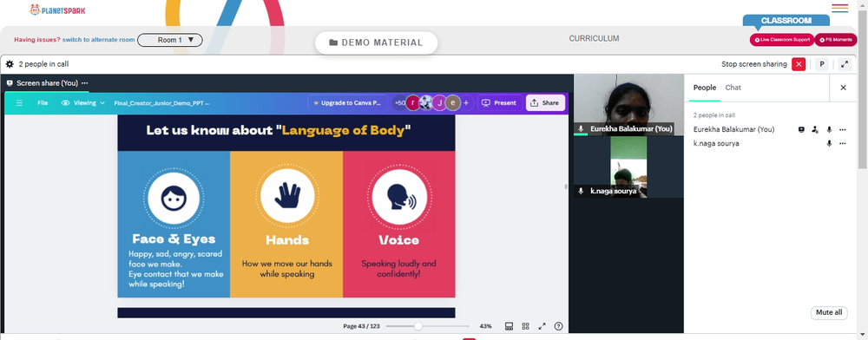The width and height of the screenshot is (868, 340).
Task: Click Page 43 / 123 indicator
Action: click(x=361, y=326)
